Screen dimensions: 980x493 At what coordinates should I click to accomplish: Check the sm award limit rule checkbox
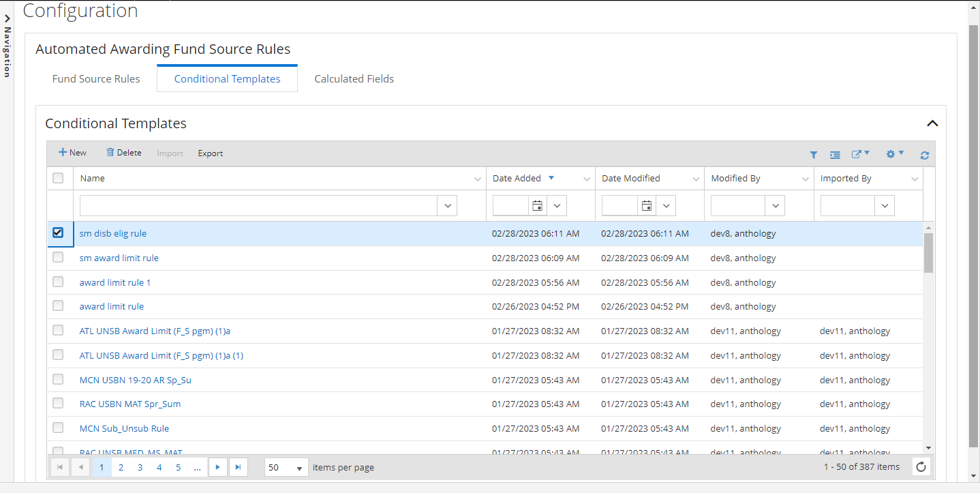point(58,257)
